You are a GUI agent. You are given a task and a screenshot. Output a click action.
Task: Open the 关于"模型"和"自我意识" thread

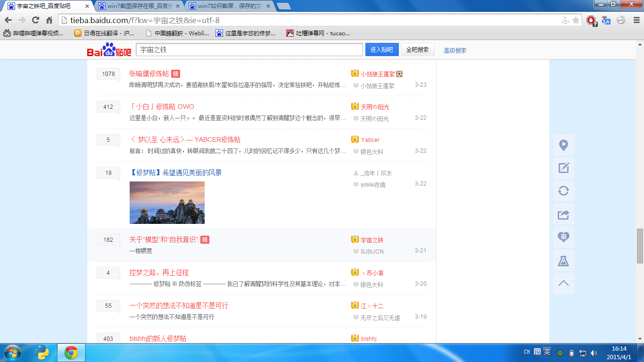click(164, 240)
